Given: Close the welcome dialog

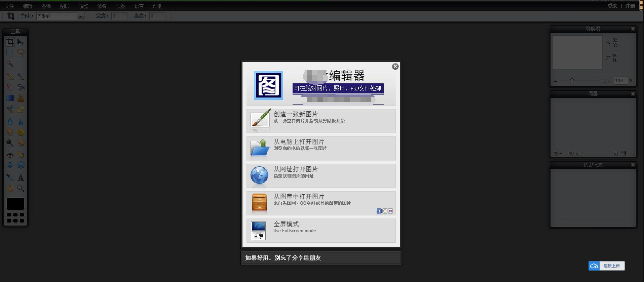Looking at the screenshot, I should coord(395,67).
